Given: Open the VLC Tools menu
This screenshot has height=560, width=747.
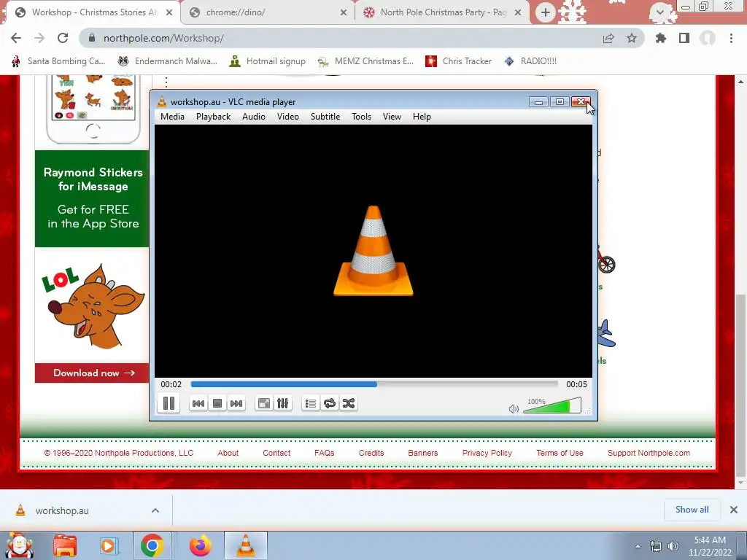Looking at the screenshot, I should pyautogui.click(x=362, y=117).
